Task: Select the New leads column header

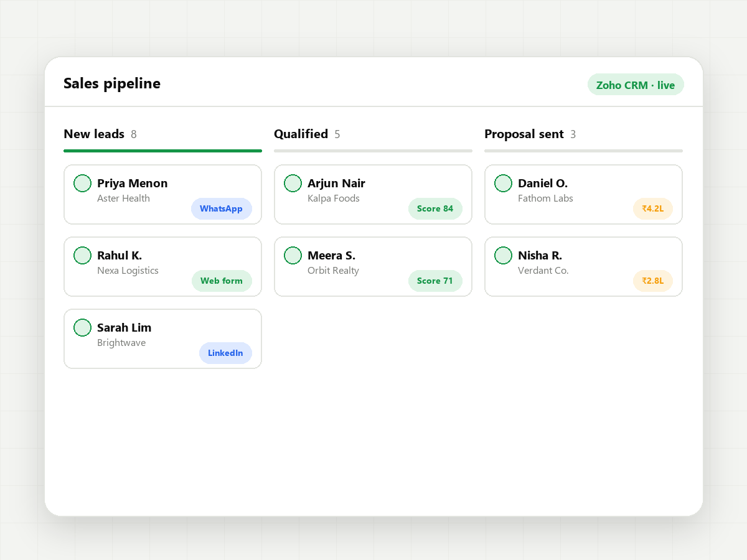Action: pos(94,134)
